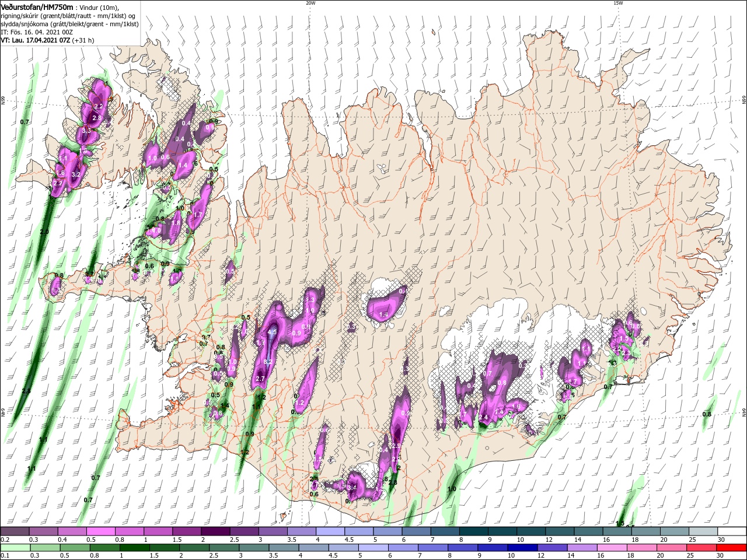Click the 15W longitude label
Viewport: 747px width, 560px height.
pos(618,3)
